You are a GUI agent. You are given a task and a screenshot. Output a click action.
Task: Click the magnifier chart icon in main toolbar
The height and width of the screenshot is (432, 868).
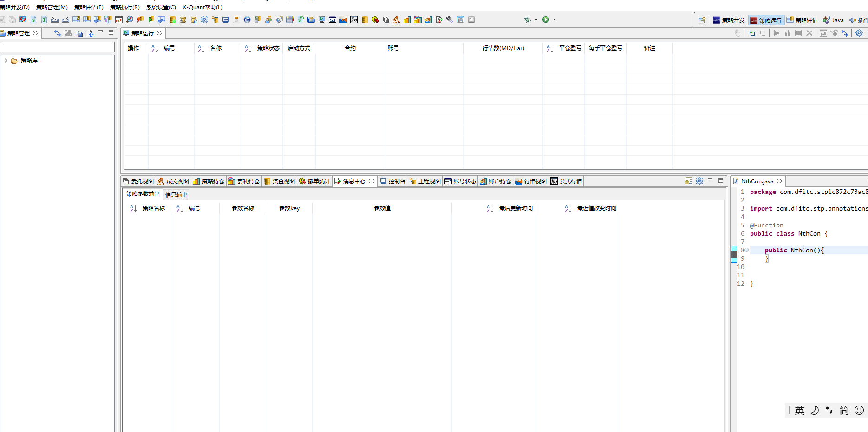[x=130, y=19]
